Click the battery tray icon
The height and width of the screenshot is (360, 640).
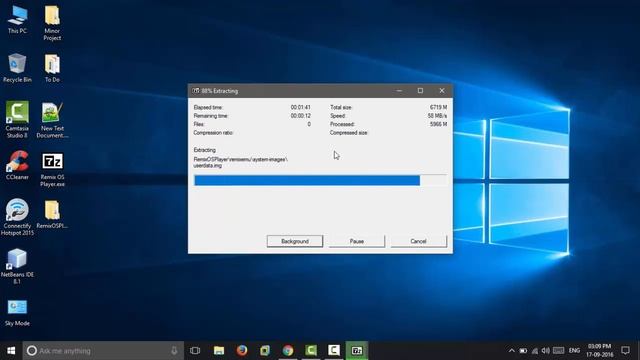523,351
